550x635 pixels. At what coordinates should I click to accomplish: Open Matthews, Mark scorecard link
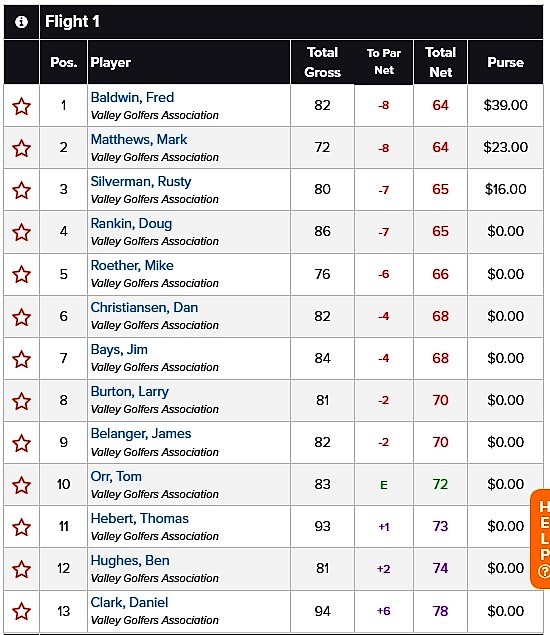click(139, 140)
